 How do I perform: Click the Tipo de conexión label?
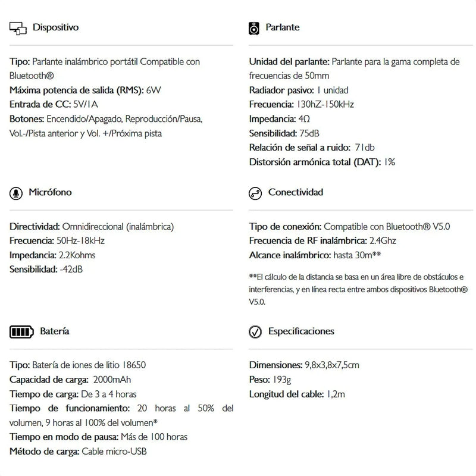click(x=285, y=227)
